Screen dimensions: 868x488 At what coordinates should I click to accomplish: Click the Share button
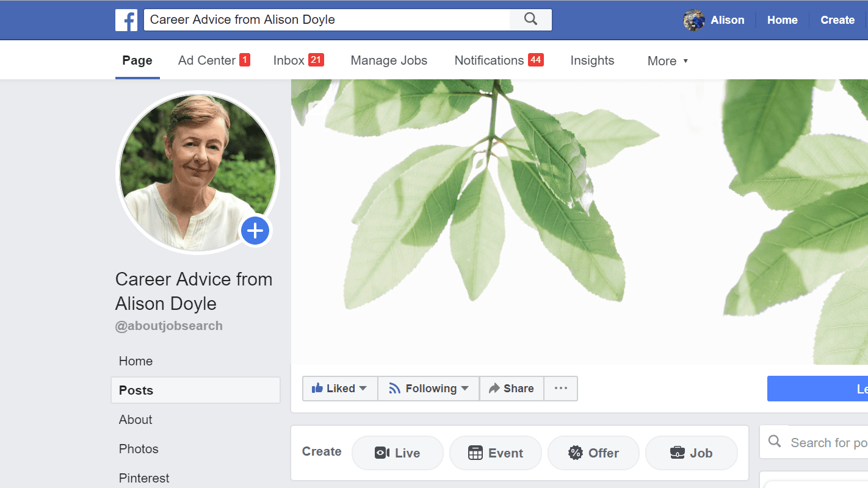[x=512, y=389]
